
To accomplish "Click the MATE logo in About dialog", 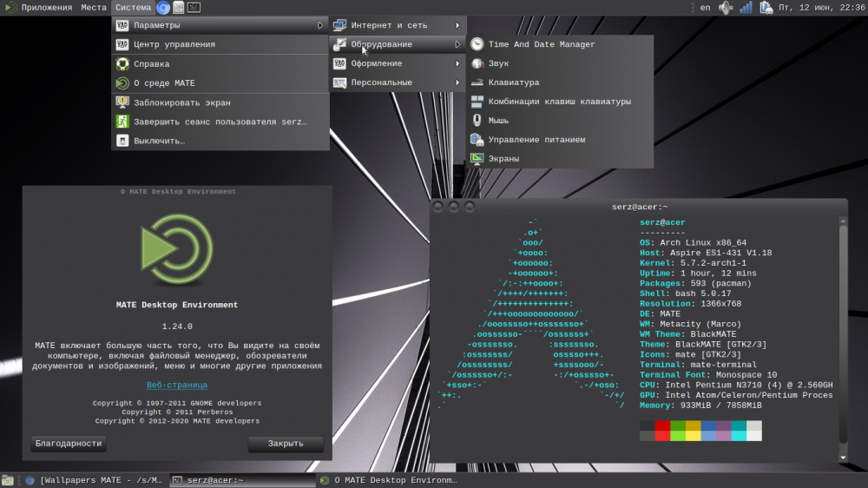I will tap(177, 249).
